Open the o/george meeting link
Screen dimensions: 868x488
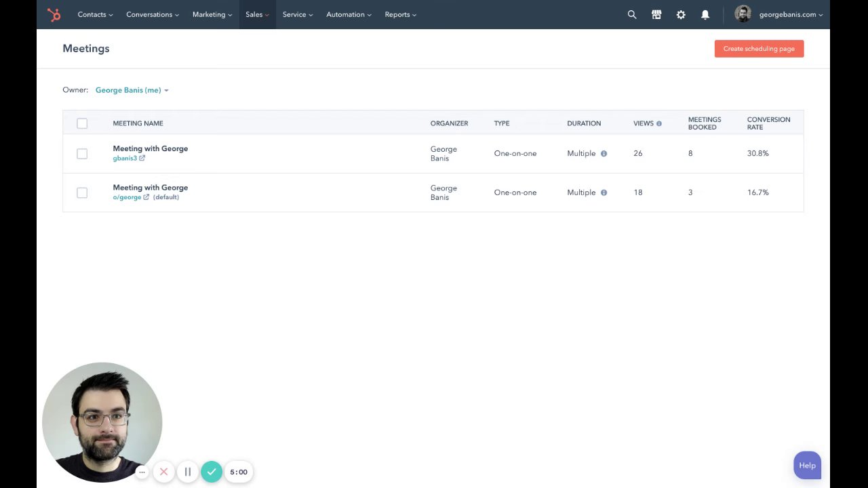pyautogui.click(x=127, y=197)
